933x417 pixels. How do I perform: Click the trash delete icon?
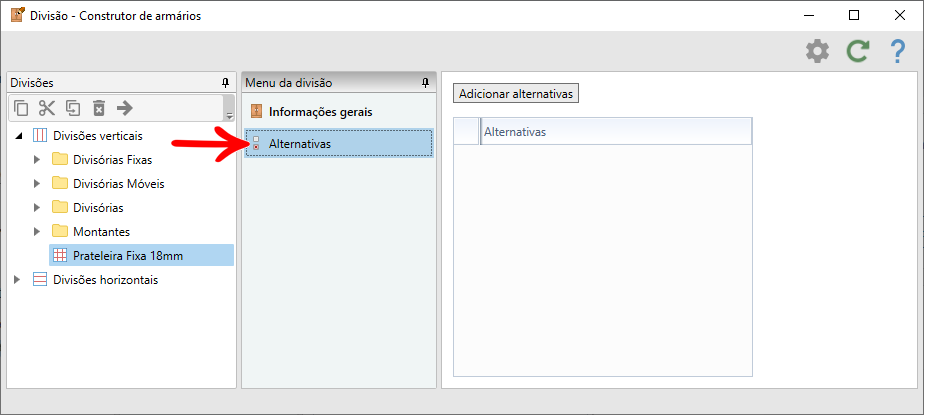coord(99,108)
